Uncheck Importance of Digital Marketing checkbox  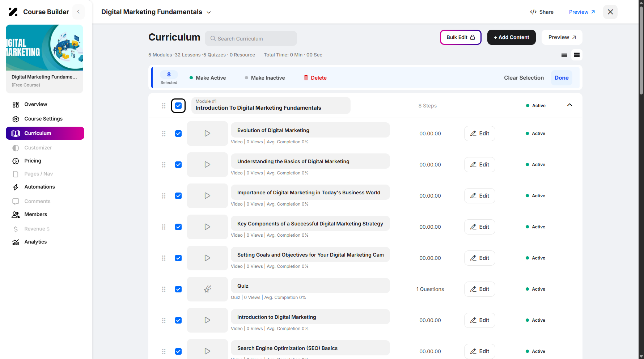[178, 196]
